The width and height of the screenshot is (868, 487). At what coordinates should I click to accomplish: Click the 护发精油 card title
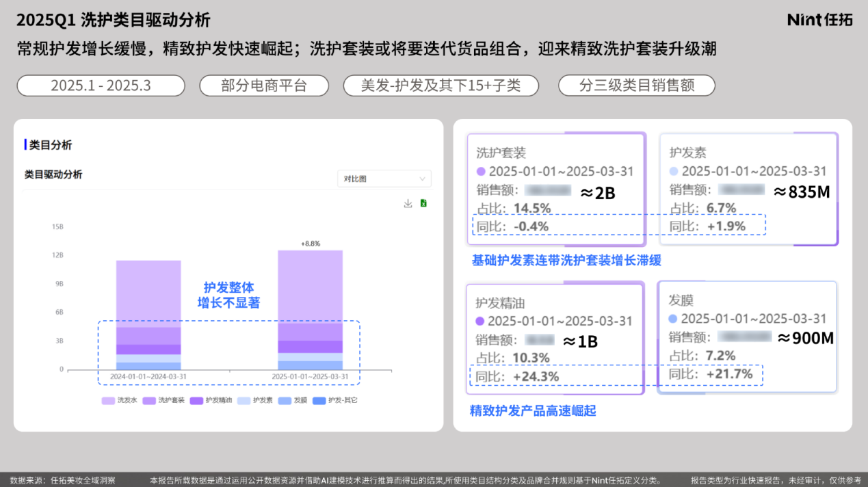pos(501,302)
